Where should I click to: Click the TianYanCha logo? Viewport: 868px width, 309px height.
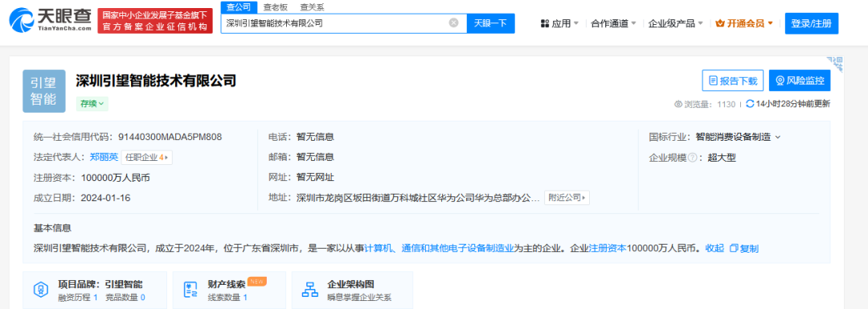51,20
